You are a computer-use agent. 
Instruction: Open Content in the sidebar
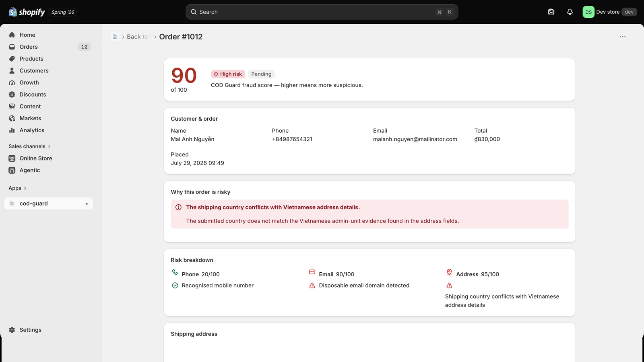click(49, 107)
